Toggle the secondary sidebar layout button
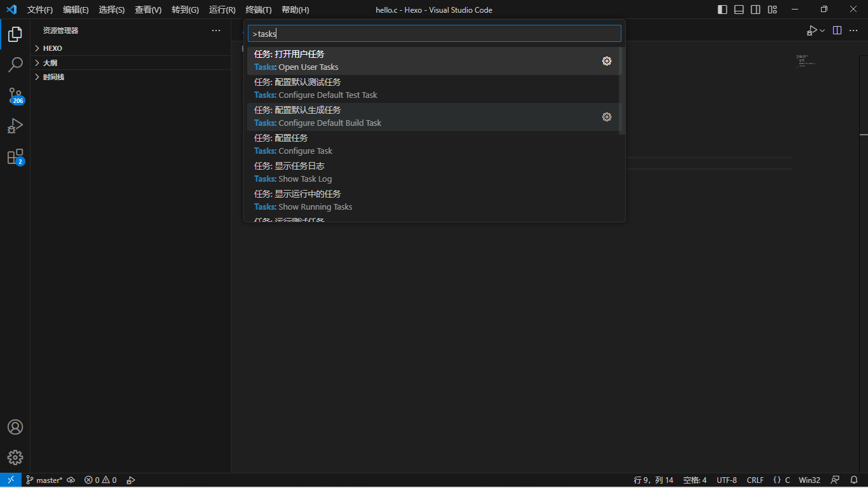 [x=756, y=10]
